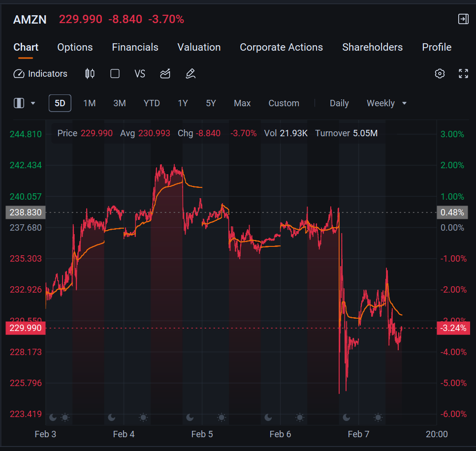Click the Weekly interval label
Viewport: 476px width, 451px height.
[x=381, y=103]
